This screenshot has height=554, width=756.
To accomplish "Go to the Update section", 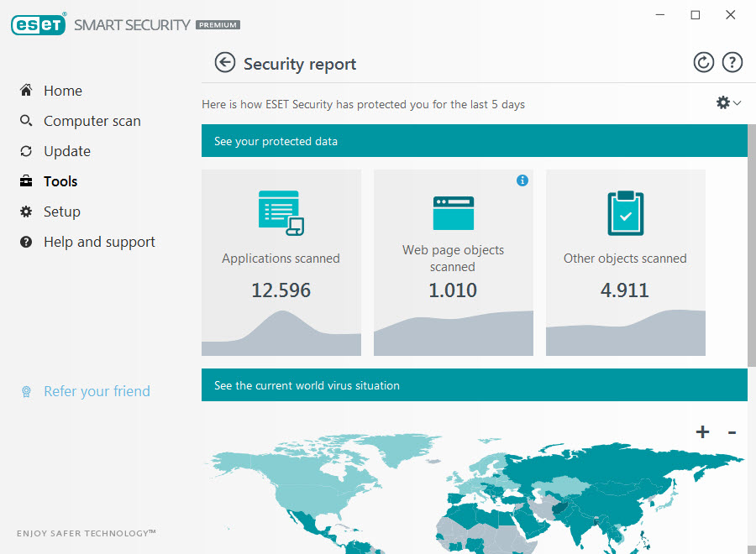I will click(67, 151).
